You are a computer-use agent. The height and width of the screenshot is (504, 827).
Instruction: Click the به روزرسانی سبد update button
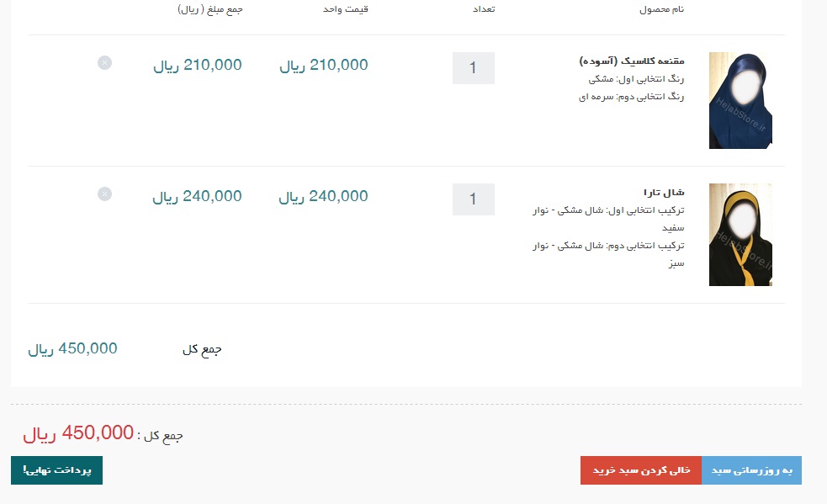coord(751,470)
